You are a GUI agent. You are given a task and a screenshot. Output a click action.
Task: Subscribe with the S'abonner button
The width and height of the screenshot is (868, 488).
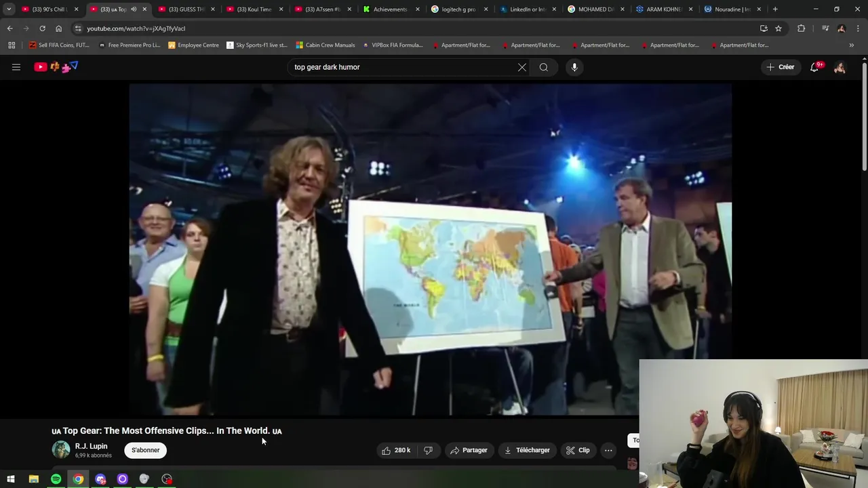tap(145, 450)
